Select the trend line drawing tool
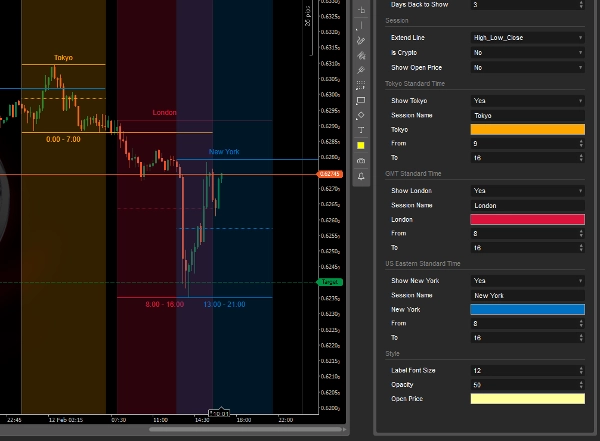Screen dimensions: 600x441 (x=360, y=41)
